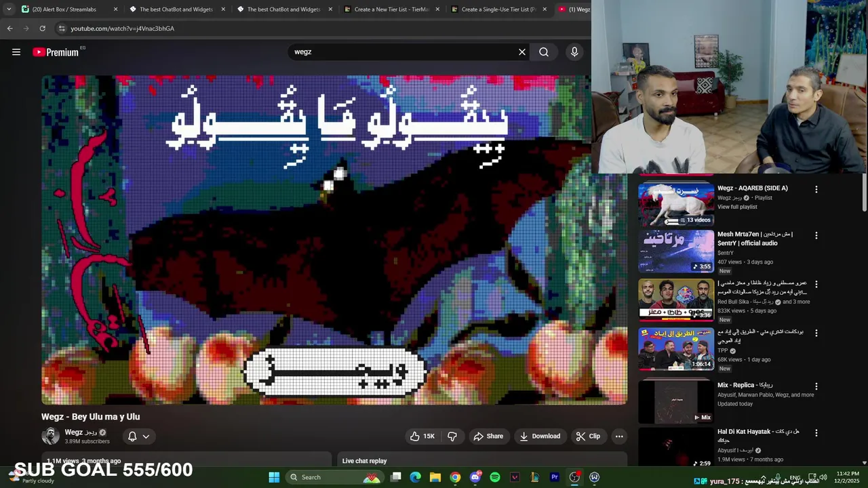Reload the YouTube page
Screen dimensions: 868x488
[x=42, y=28]
